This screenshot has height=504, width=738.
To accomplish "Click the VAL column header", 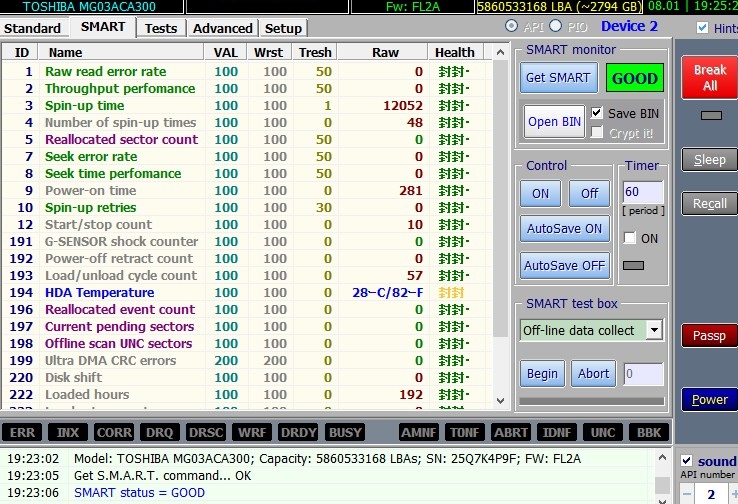I will pos(226,53).
